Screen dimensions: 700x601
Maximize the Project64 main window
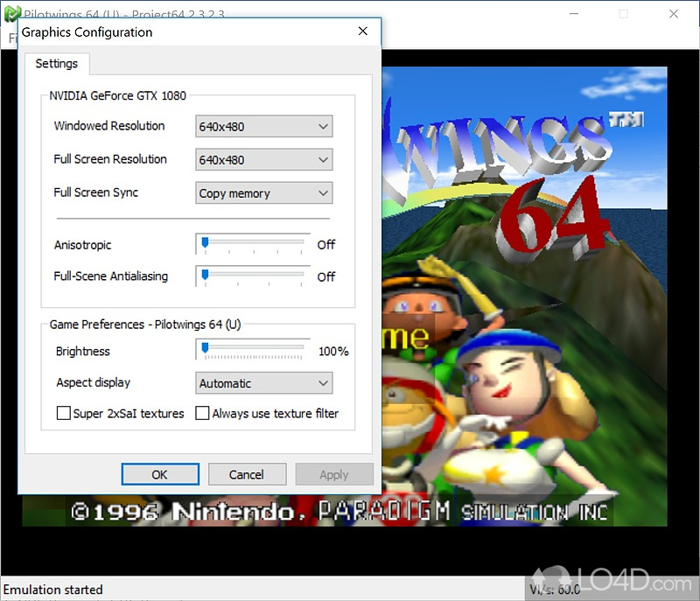pos(623,14)
